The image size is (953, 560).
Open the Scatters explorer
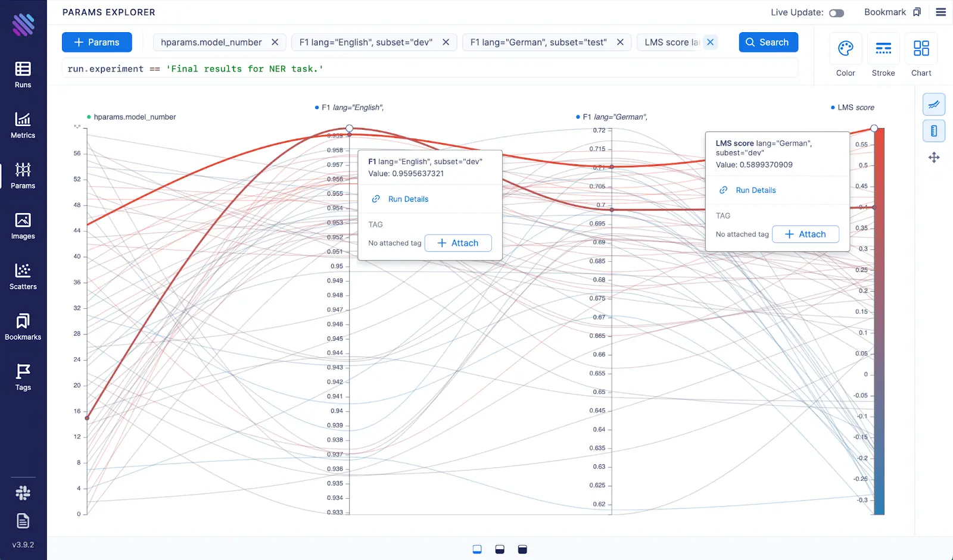[x=23, y=277]
